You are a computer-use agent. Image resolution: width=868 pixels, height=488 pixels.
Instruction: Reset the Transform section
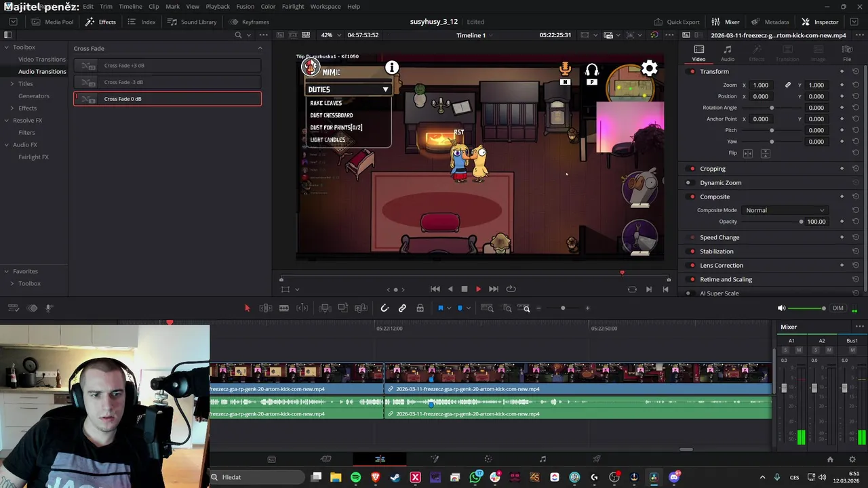point(856,72)
